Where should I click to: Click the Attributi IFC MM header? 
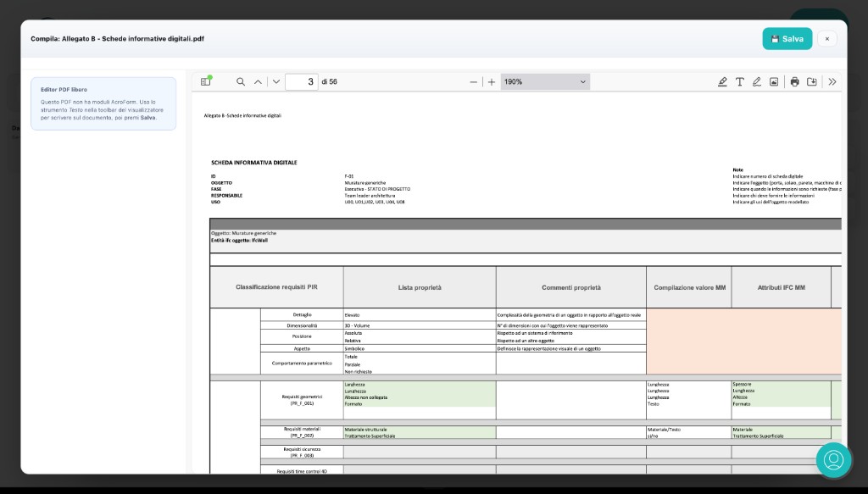[781, 287]
